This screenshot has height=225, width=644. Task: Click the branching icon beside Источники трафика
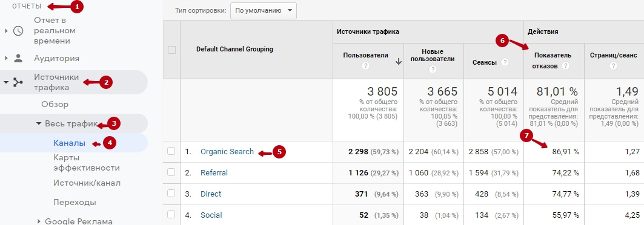18,82
